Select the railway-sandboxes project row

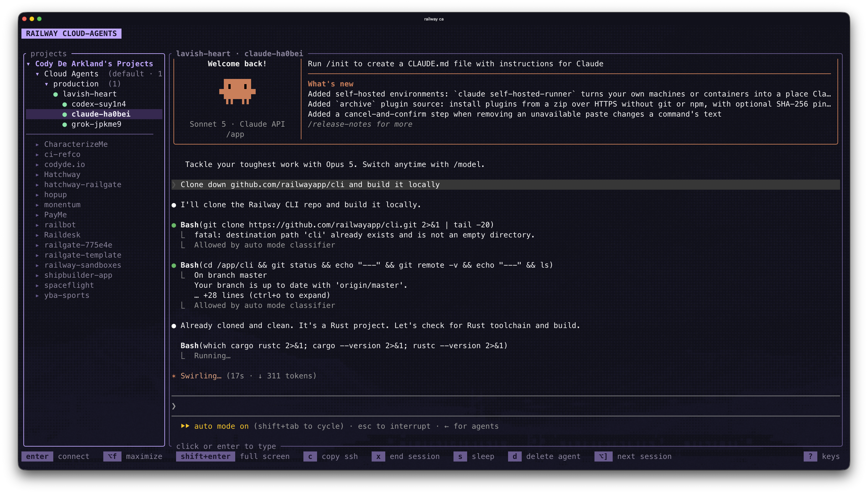pos(94,265)
